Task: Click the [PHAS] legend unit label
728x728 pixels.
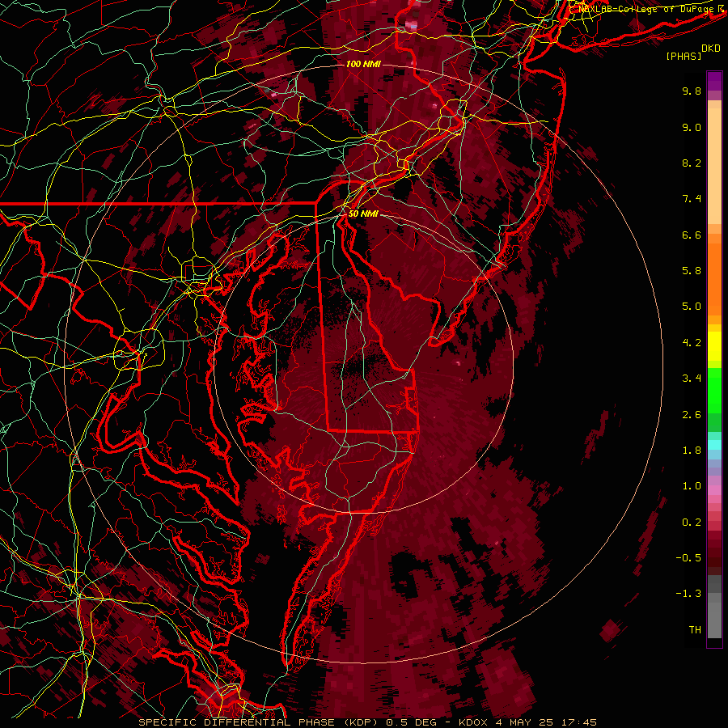Action: (x=684, y=56)
